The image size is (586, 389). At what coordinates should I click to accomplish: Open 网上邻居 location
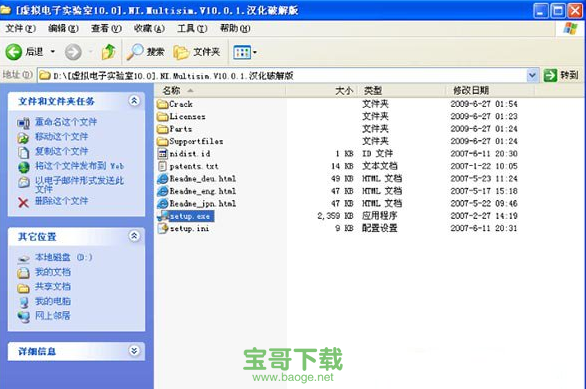point(53,315)
